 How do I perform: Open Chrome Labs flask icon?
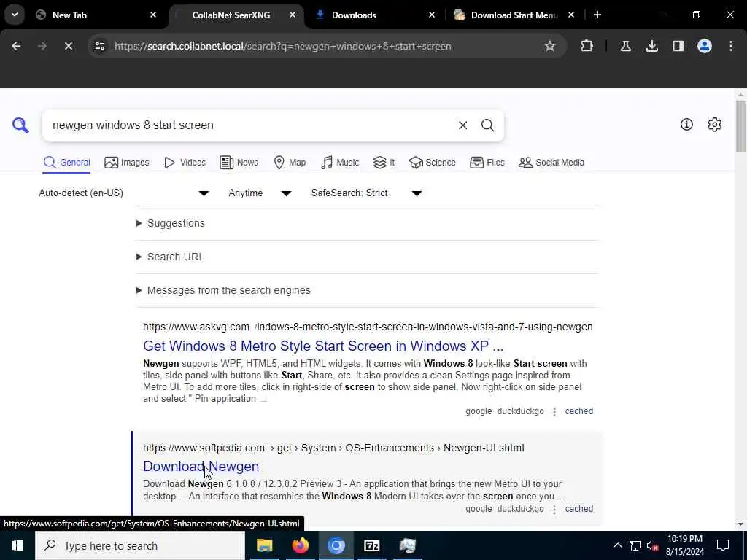click(x=625, y=46)
